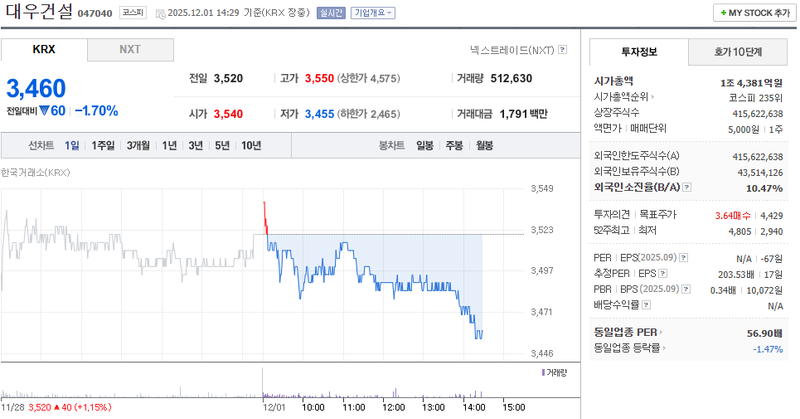Viewport: 800px width, 419px height.
Task: Switch to 일봉 candlestick chart
Action: [x=424, y=145]
